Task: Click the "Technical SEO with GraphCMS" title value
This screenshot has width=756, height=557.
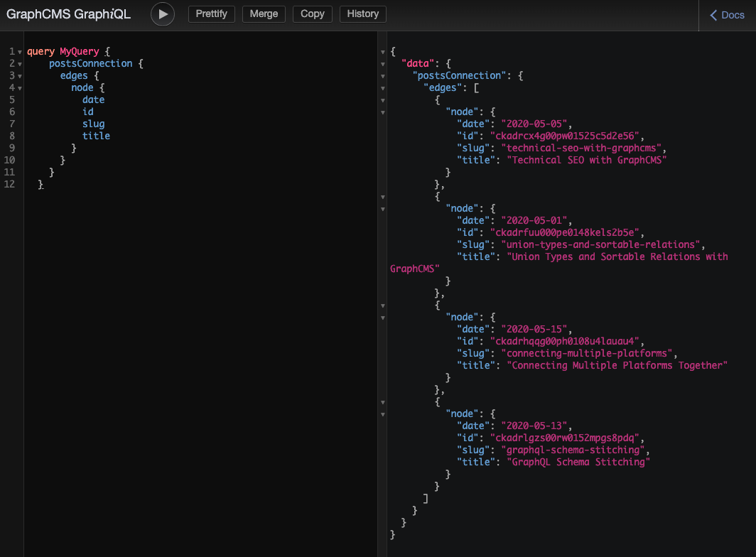Action: pyautogui.click(x=586, y=160)
